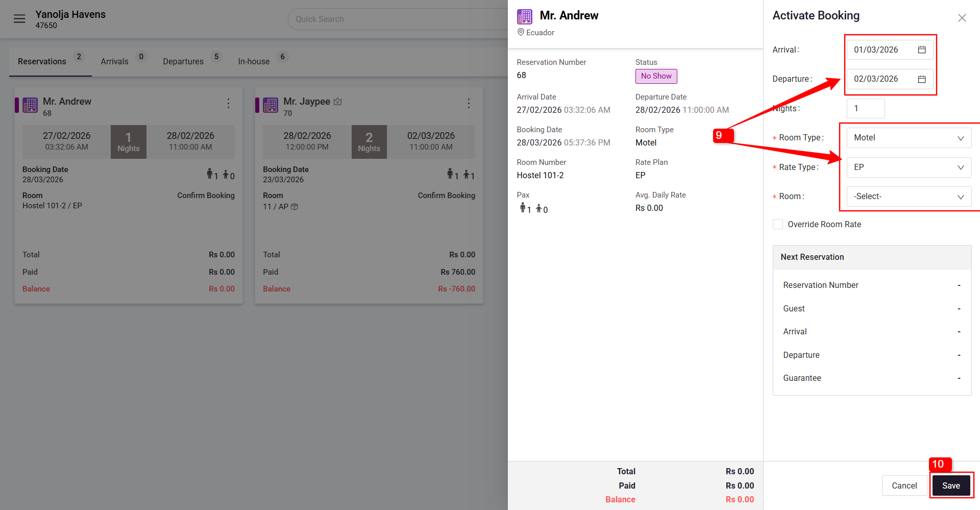Click reservation number 68 in details
Screen dimensions: 980x510
click(521, 76)
